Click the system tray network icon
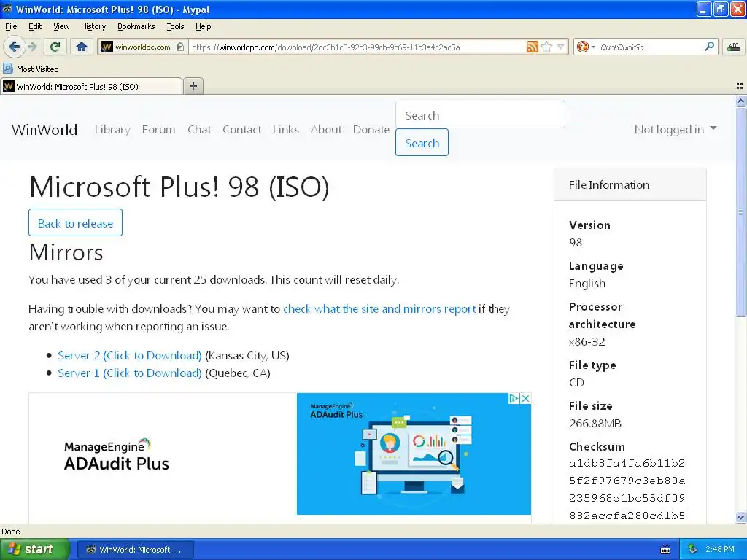The width and height of the screenshot is (747, 560). [x=693, y=550]
